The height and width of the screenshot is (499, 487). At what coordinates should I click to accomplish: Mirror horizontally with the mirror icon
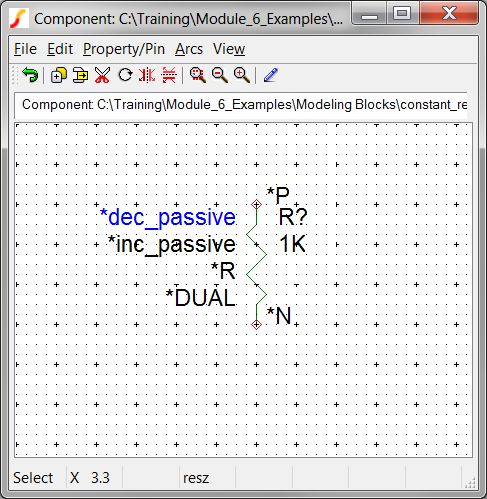(x=147, y=75)
